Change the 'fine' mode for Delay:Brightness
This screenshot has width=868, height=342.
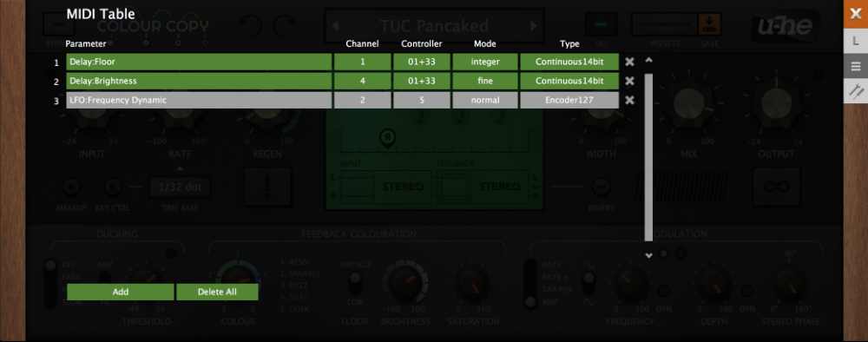click(x=485, y=81)
